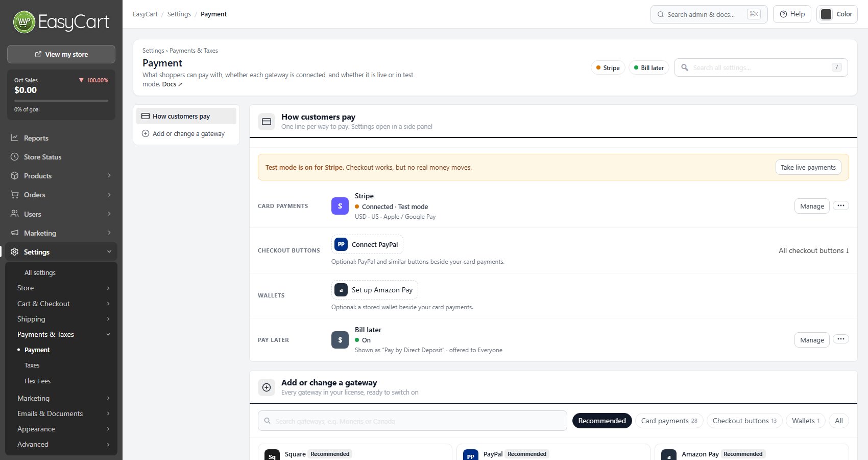
Task: Click the Square logo on gateway card
Action: point(272,456)
